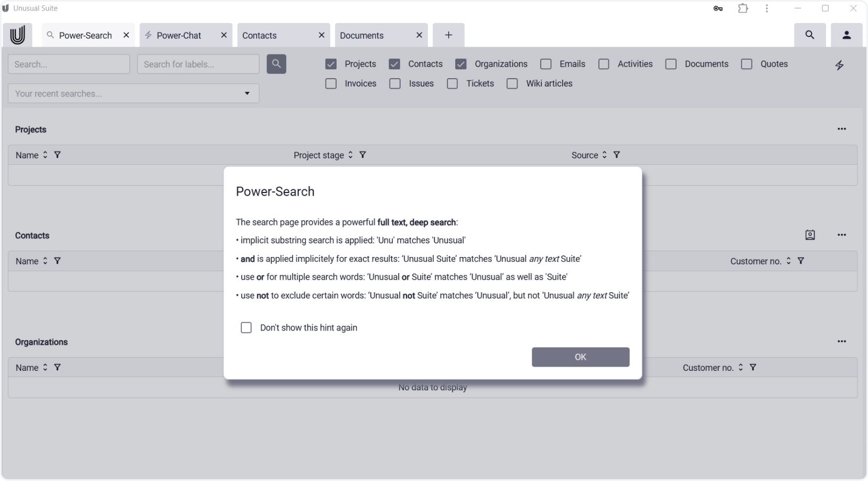Open the global search icon in tab bar

coord(810,35)
